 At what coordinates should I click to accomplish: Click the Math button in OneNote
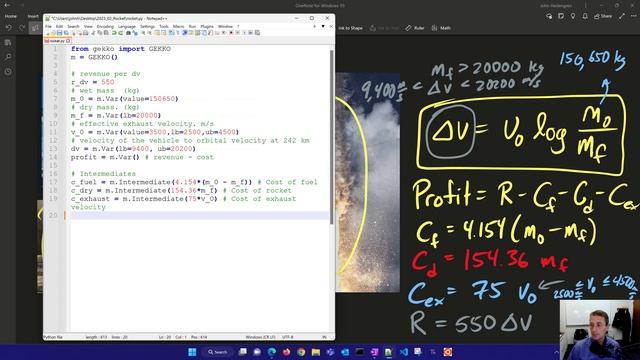441,28
